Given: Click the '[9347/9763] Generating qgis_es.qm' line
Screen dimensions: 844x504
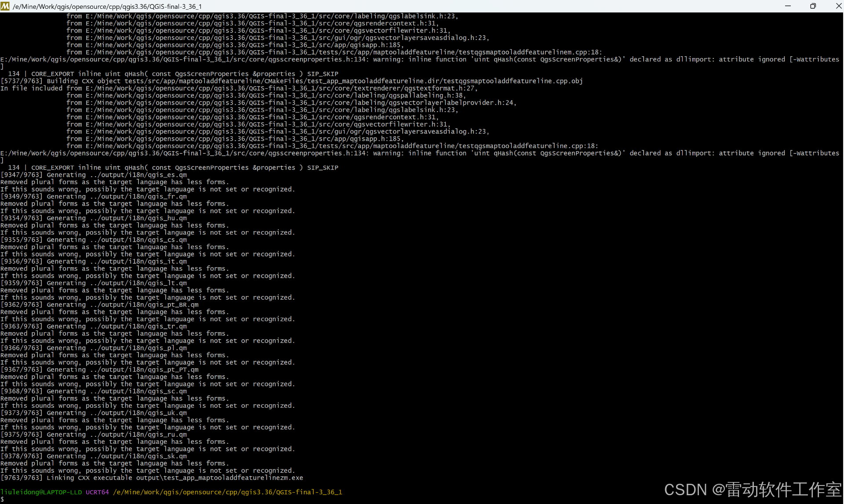Looking at the screenshot, I should pos(94,175).
